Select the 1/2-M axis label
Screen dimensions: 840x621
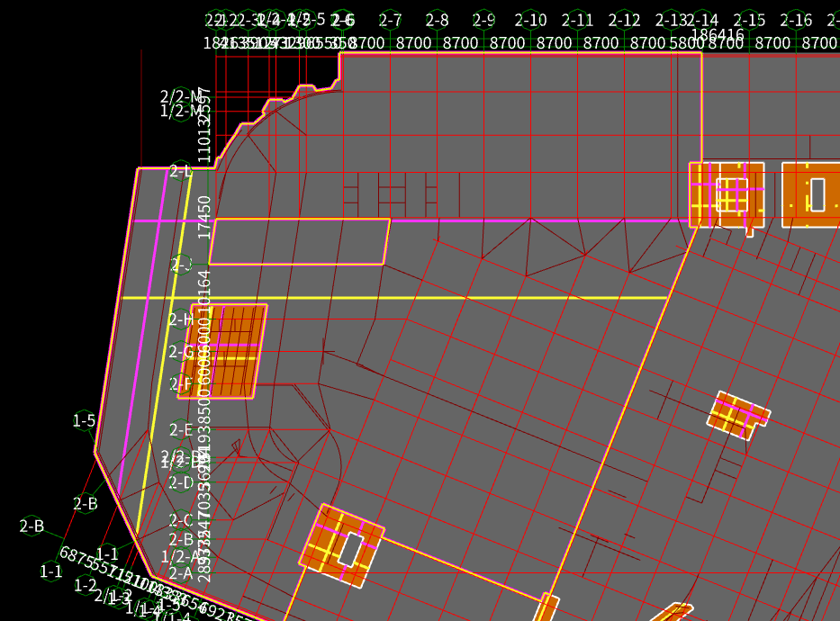(181, 111)
